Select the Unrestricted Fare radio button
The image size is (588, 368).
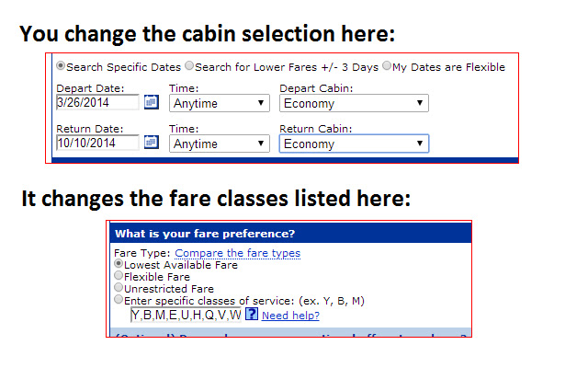[119, 288]
